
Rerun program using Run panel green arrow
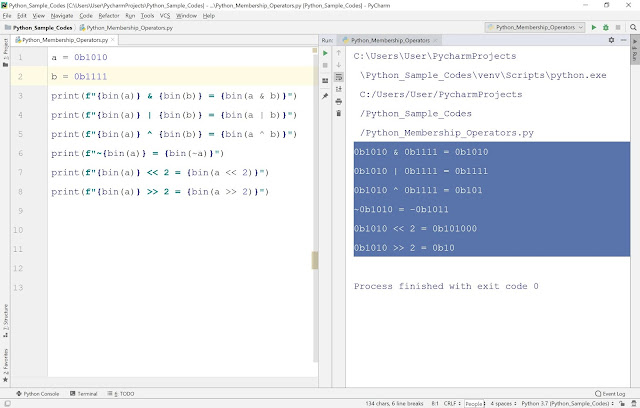[x=325, y=53]
